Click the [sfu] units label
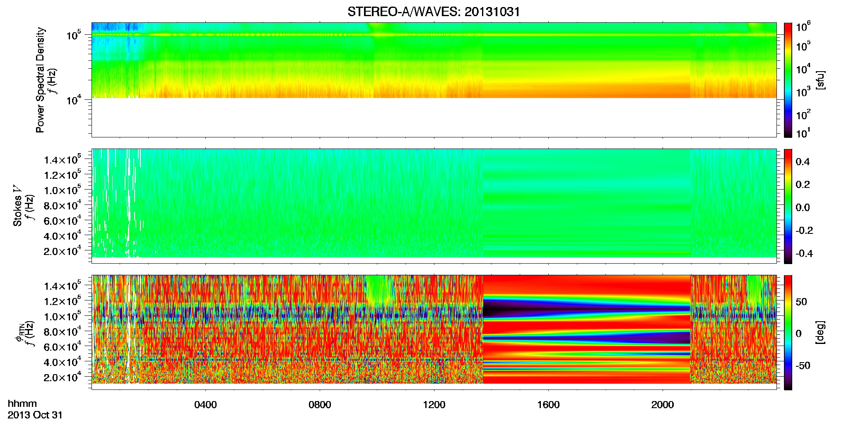 coord(820,80)
